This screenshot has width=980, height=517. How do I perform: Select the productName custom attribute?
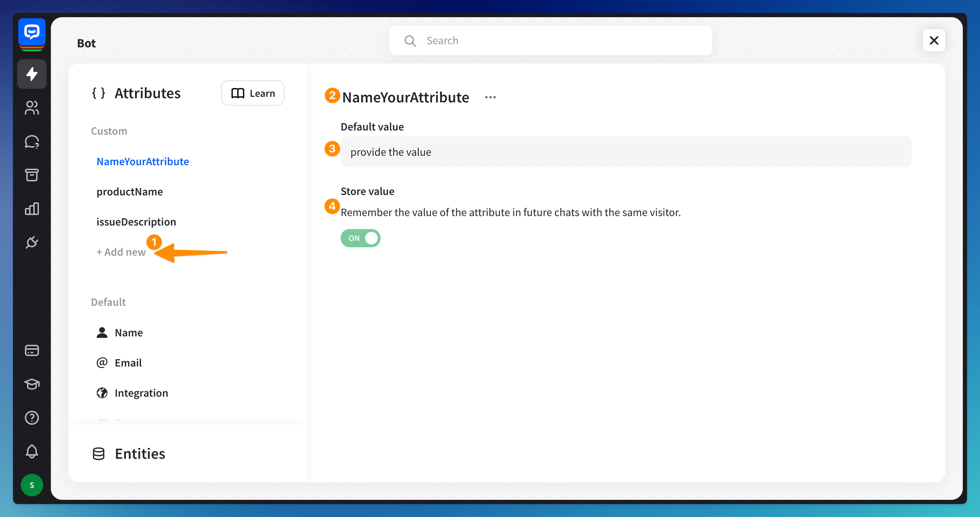[x=129, y=192]
